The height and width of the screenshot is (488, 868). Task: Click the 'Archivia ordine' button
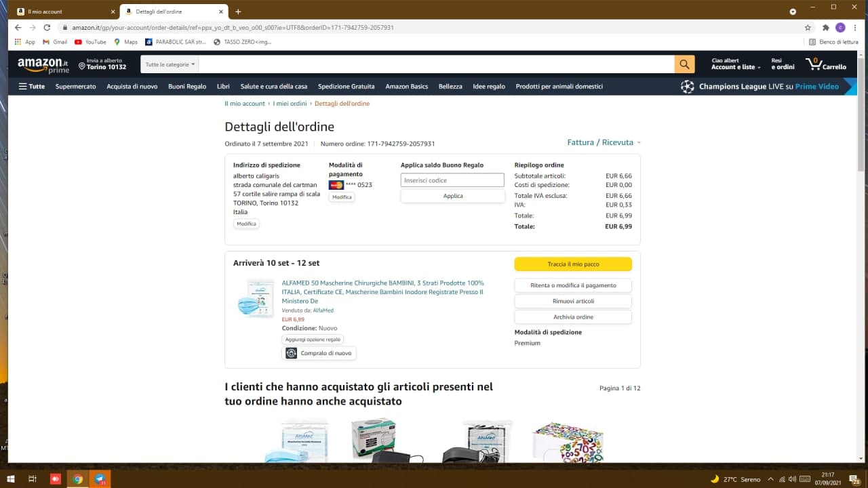coord(573,317)
